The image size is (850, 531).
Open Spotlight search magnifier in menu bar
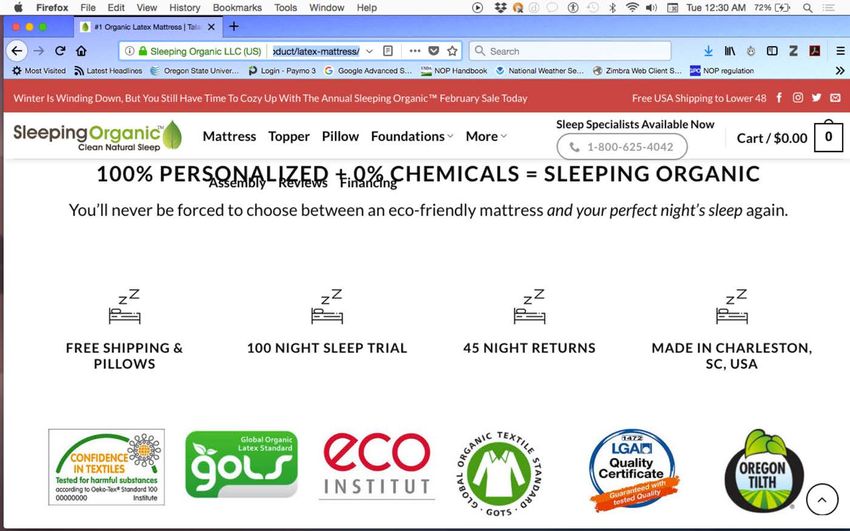coord(807,8)
